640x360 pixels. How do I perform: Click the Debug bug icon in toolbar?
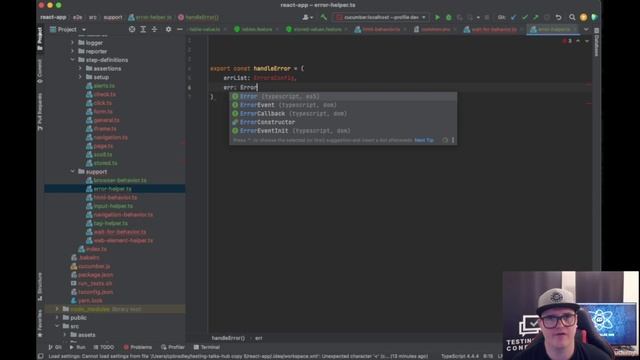point(449,18)
